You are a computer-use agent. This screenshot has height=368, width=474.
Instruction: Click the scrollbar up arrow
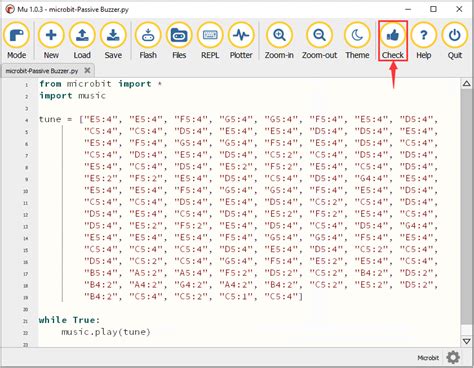[467, 84]
